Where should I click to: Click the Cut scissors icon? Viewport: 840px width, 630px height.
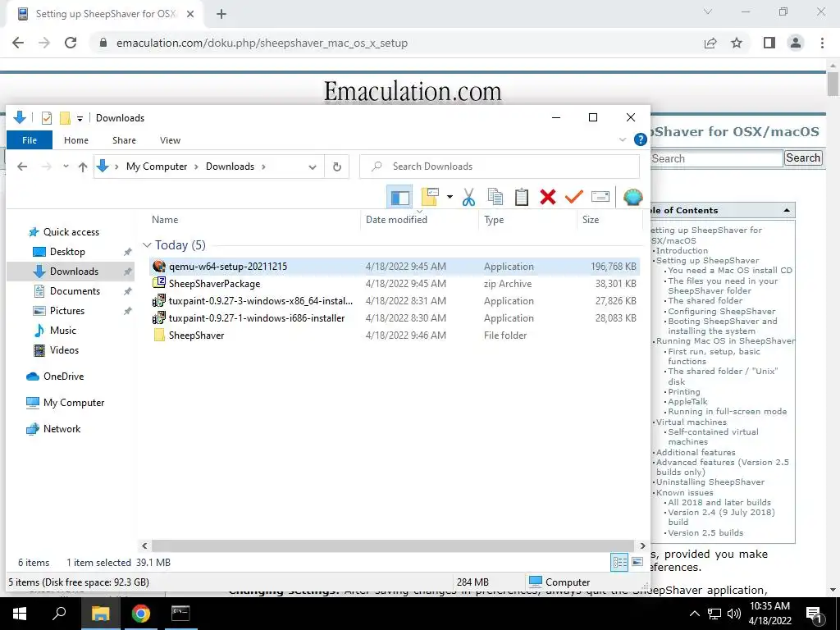[468, 197]
